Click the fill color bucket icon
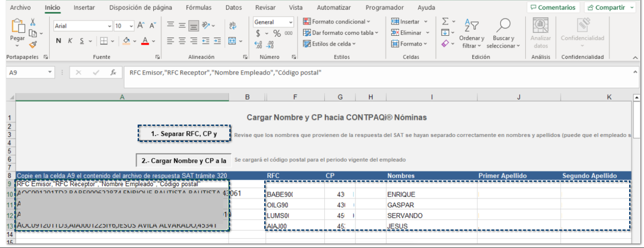644x248 pixels. point(127,41)
